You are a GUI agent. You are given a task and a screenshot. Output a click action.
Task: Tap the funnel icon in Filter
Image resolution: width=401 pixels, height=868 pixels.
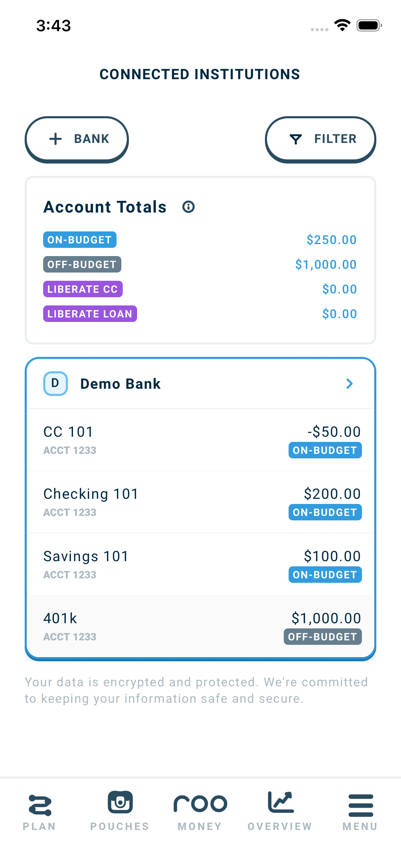(x=296, y=139)
